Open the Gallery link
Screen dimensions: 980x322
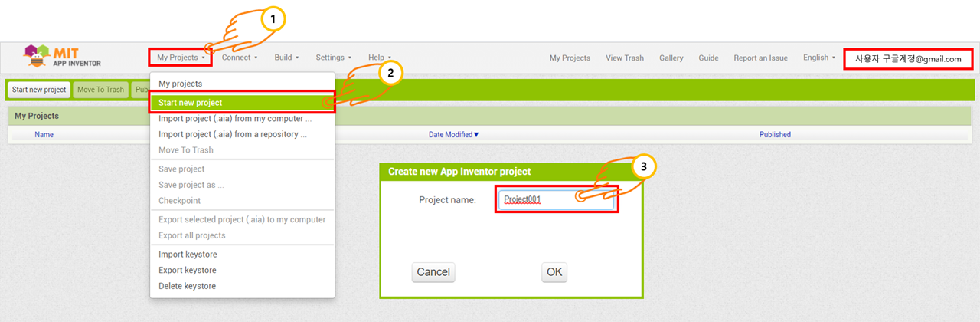pos(671,58)
